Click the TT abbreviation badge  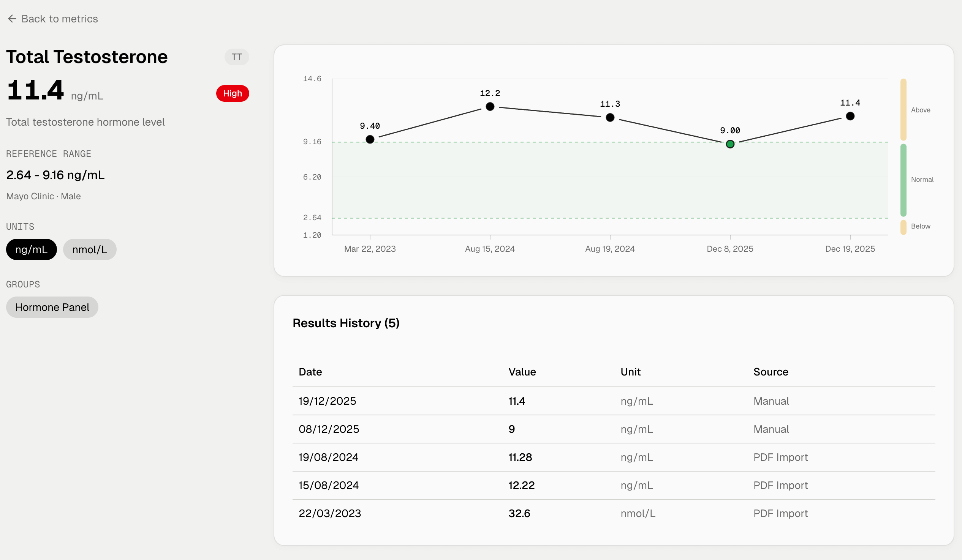[x=237, y=57]
